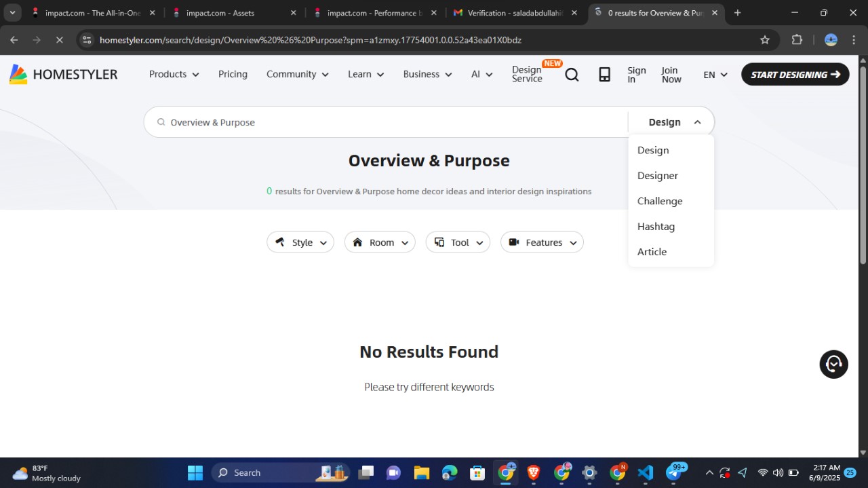
Task: Click the support chat headset icon
Action: [833, 364]
